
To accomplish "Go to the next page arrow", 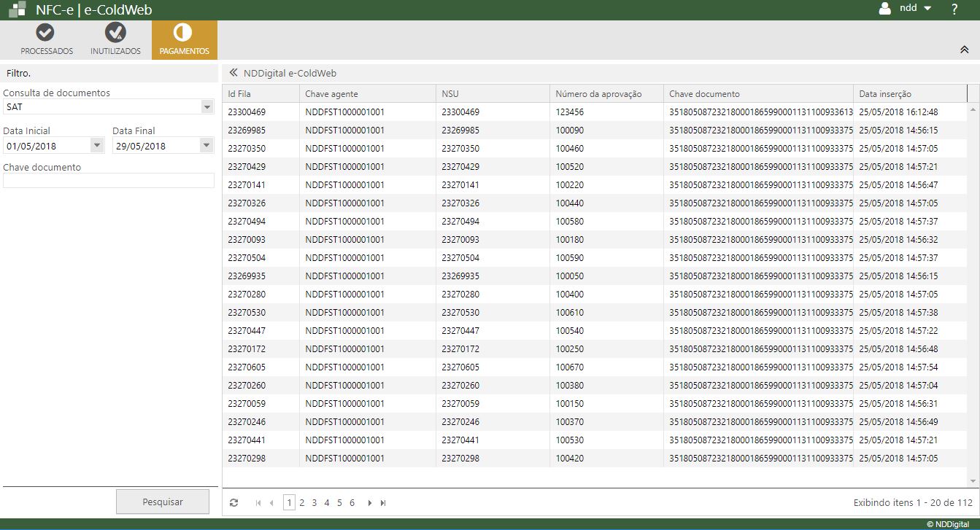I will [x=370, y=503].
